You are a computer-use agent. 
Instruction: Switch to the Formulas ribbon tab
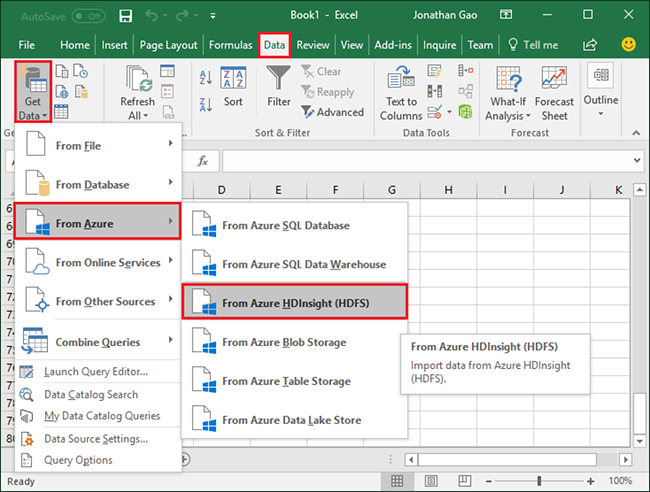point(230,45)
